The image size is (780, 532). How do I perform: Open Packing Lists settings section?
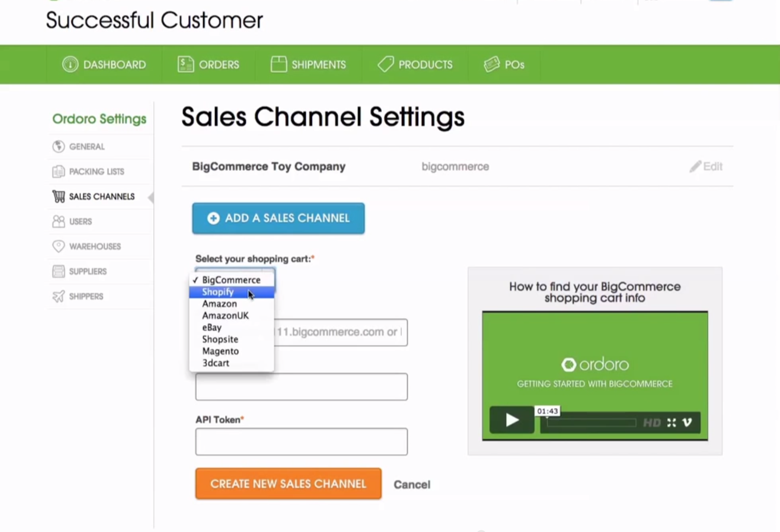(x=96, y=171)
